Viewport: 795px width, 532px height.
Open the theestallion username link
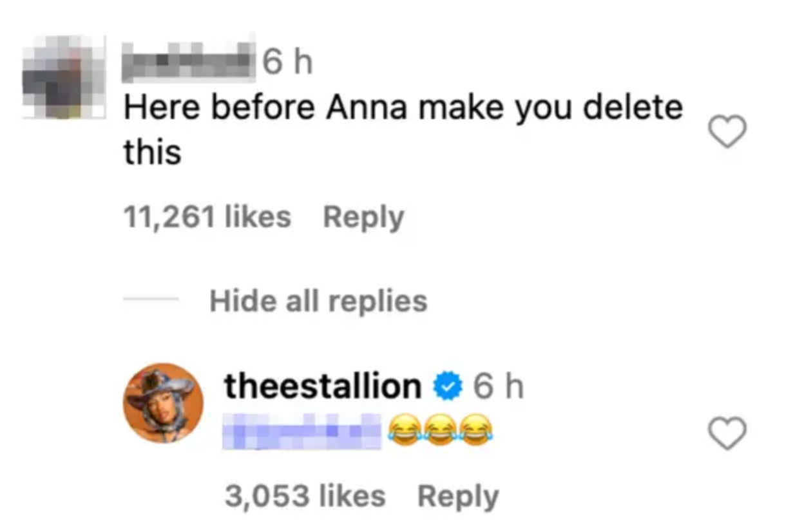point(321,385)
